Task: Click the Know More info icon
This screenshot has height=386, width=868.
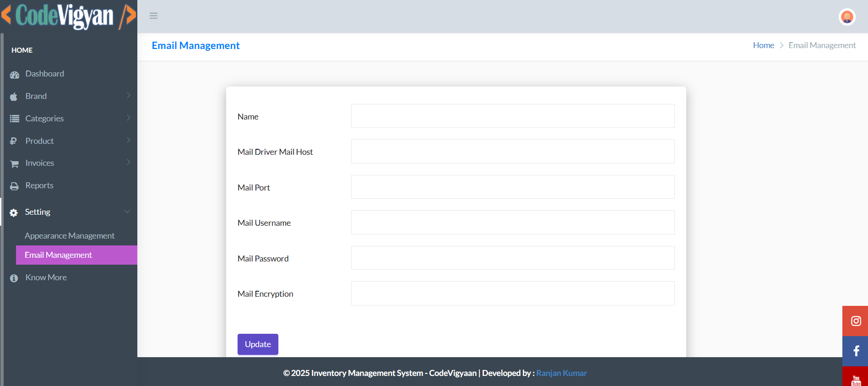Action: (x=14, y=278)
